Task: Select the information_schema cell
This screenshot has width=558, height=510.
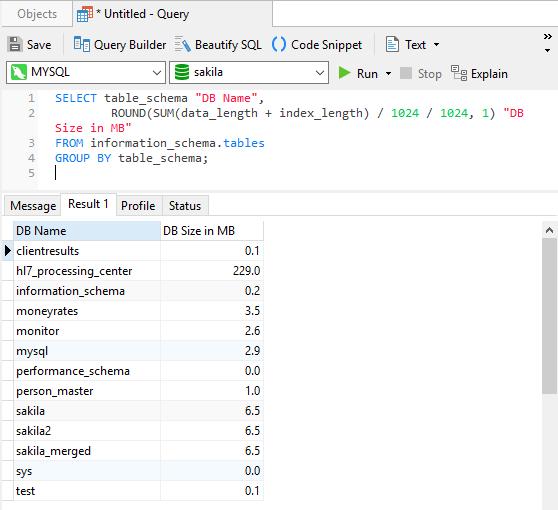Action: pos(87,291)
